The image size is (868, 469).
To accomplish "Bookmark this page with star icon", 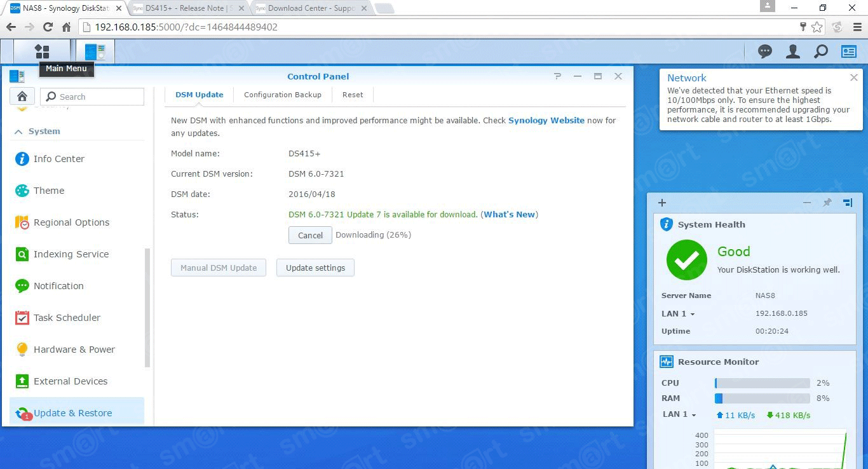I will pos(817,27).
